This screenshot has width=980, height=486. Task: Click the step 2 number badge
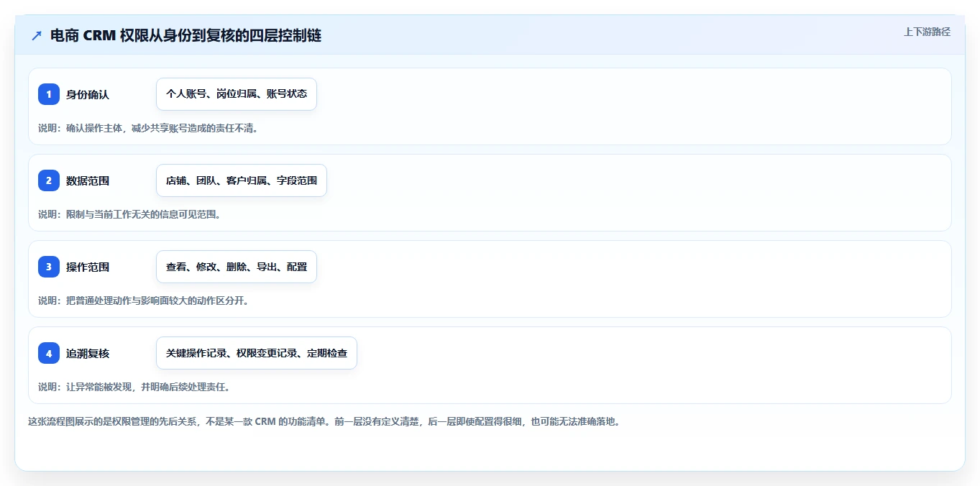tap(49, 180)
